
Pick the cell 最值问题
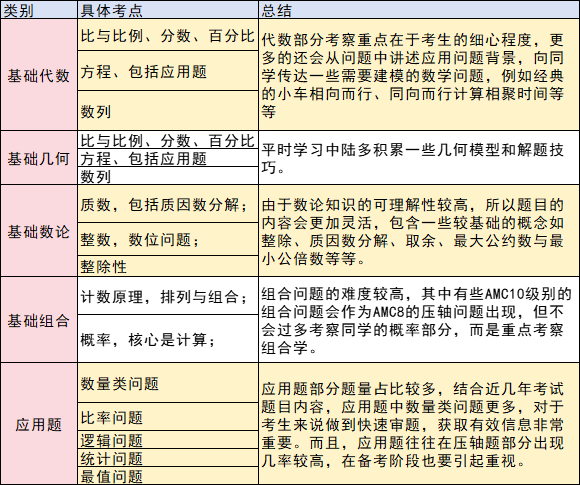coord(168,476)
